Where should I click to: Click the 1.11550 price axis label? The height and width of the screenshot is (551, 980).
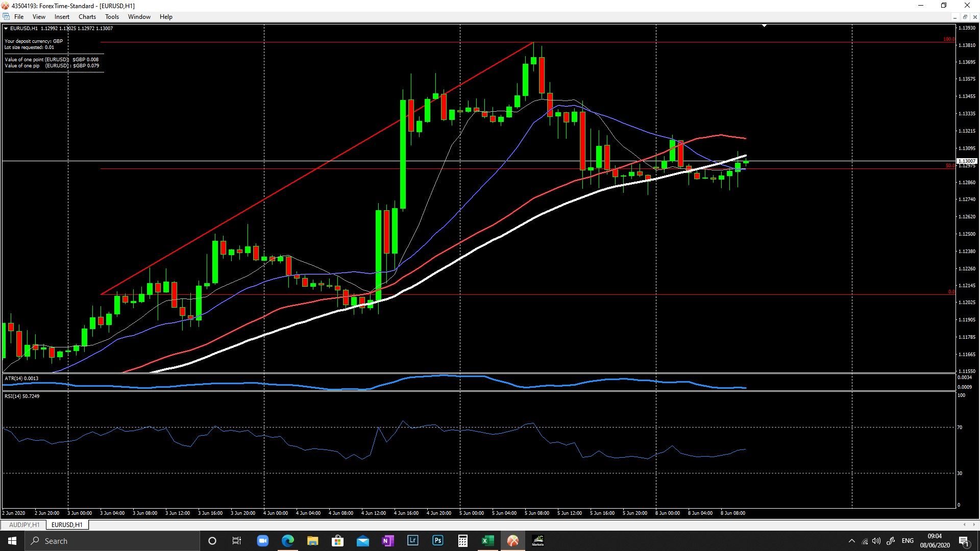click(x=967, y=371)
